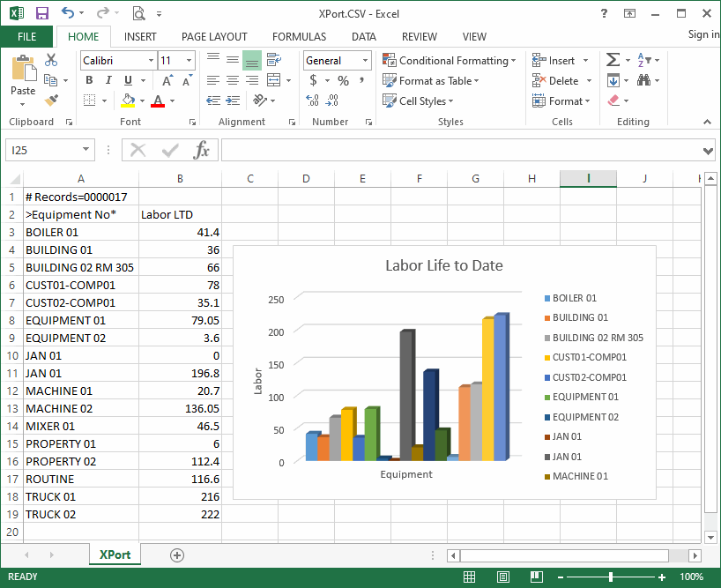
Task: Toggle Align Left for cell text
Action: 213,80
